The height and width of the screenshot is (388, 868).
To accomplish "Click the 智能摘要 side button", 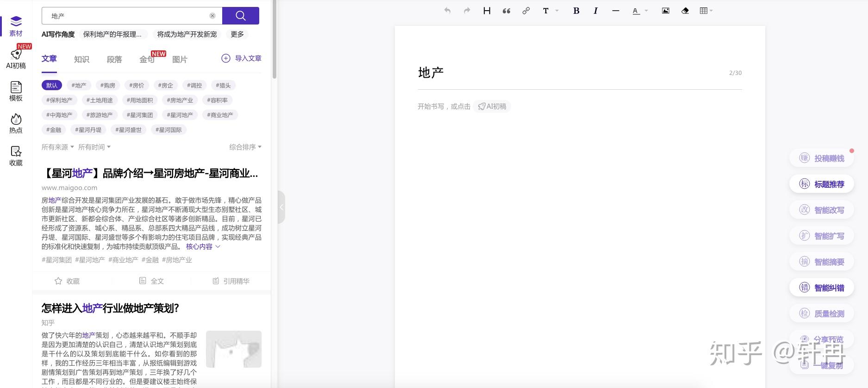I will [x=822, y=262].
